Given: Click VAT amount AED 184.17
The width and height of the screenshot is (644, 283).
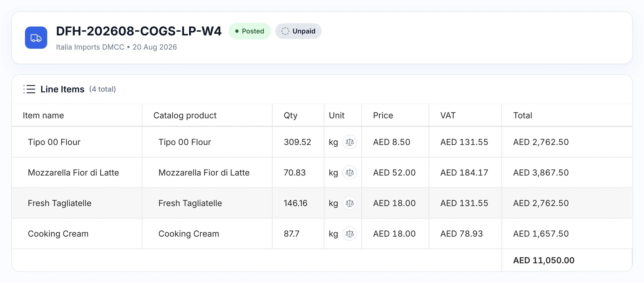Looking at the screenshot, I should coord(464,173).
